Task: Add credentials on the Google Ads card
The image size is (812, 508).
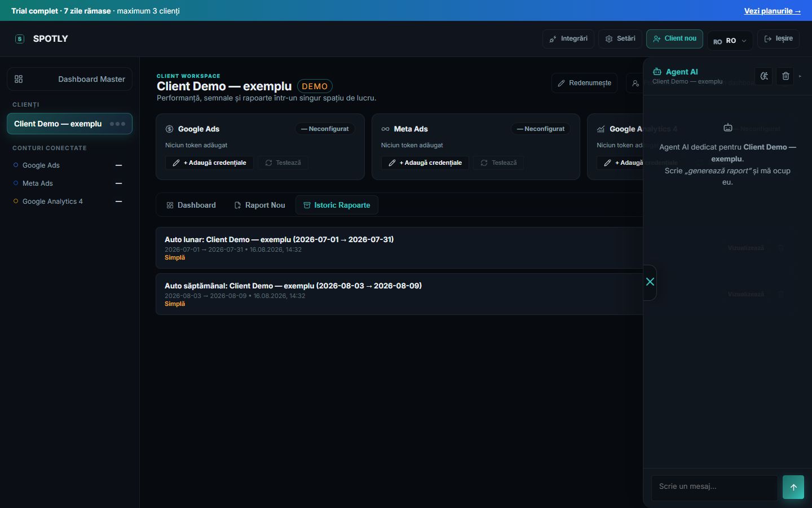Action: pyautogui.click(x=209, y=163)
